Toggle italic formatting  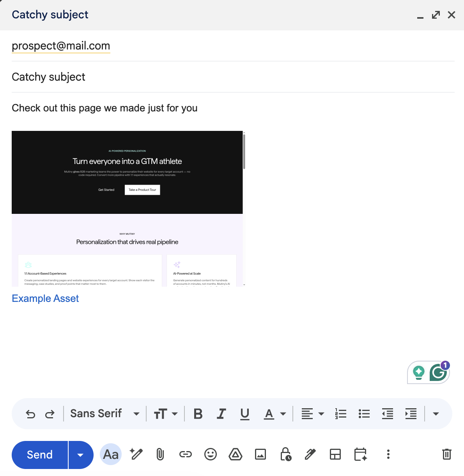[221, 414]
